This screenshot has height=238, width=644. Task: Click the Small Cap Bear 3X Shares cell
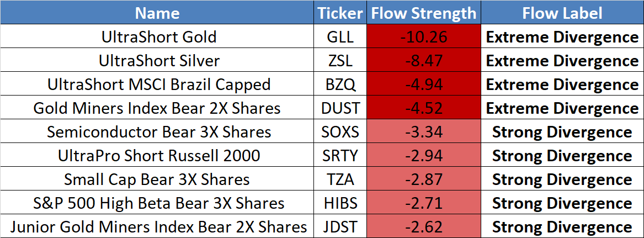pos(159,179)
